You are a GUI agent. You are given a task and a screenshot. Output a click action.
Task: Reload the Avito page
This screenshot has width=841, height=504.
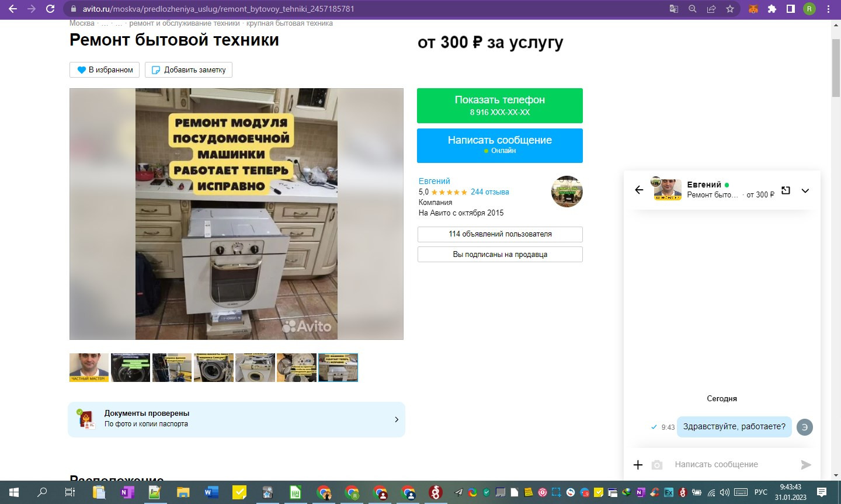click(50, 9)
